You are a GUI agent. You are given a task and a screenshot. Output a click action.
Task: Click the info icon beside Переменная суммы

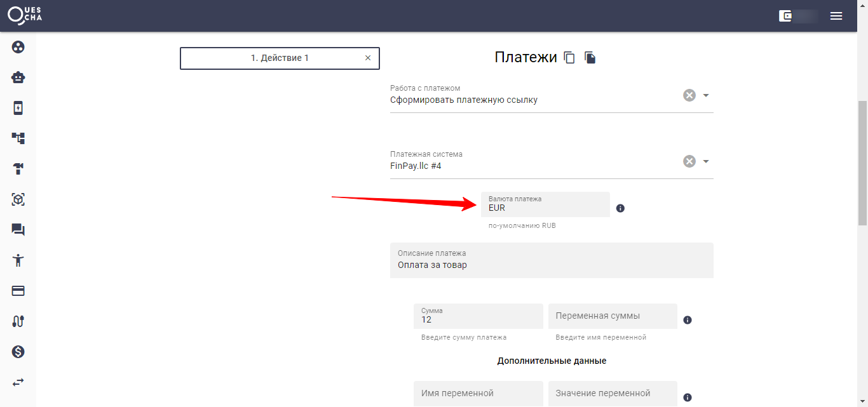point(687,319)
